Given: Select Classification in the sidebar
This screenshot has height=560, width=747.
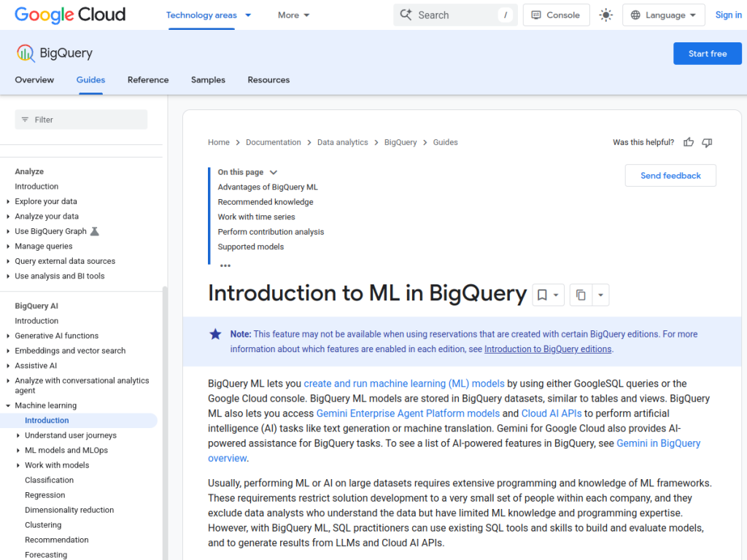Looking at the screenshot, I should tap(49, 480).
